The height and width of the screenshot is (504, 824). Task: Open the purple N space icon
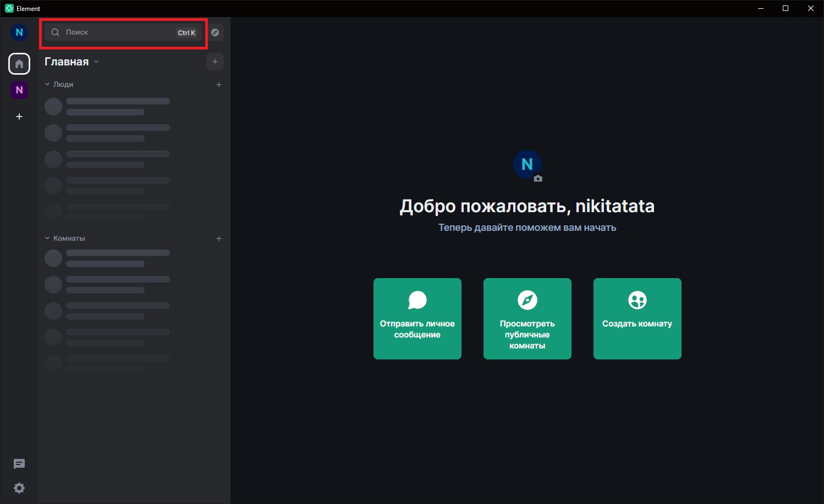pos(19,90)
